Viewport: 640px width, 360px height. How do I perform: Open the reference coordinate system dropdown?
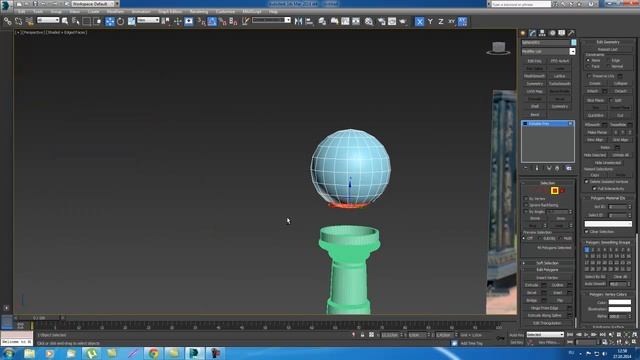click(x=148, y=20)
